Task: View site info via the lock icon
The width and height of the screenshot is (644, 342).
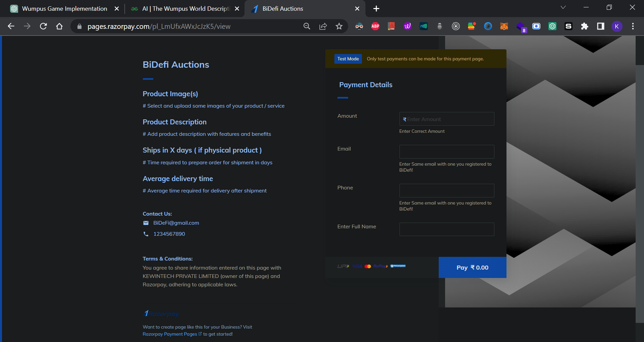Action: (x=79, y=26)
